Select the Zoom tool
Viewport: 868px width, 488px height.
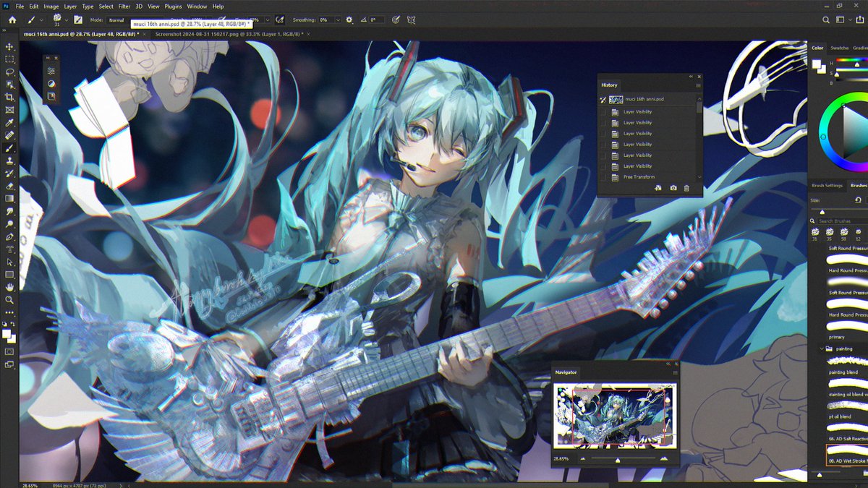click(x=9, y=300)
